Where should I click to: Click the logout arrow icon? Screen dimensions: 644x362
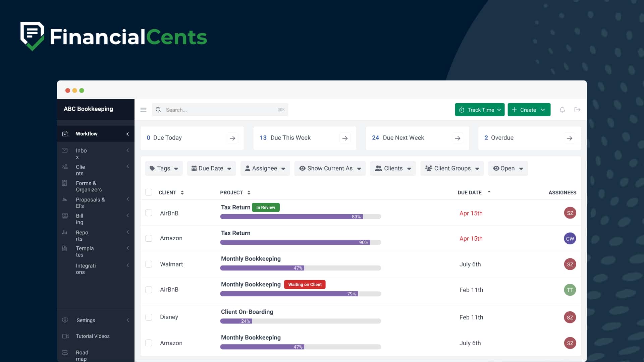577,110
